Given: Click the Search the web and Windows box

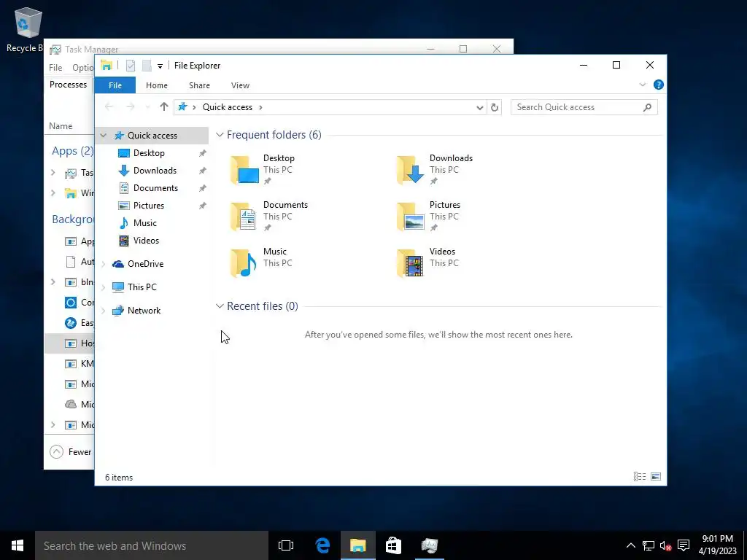Looking at the screenshot, I should click(x=152, y=545).
